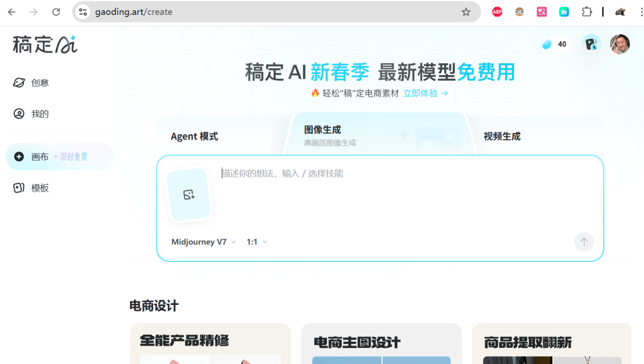Viewport: 644px width, 364px height.
Task: Switch to the Agent 模式 tab
Action: [x=194, y=135]
